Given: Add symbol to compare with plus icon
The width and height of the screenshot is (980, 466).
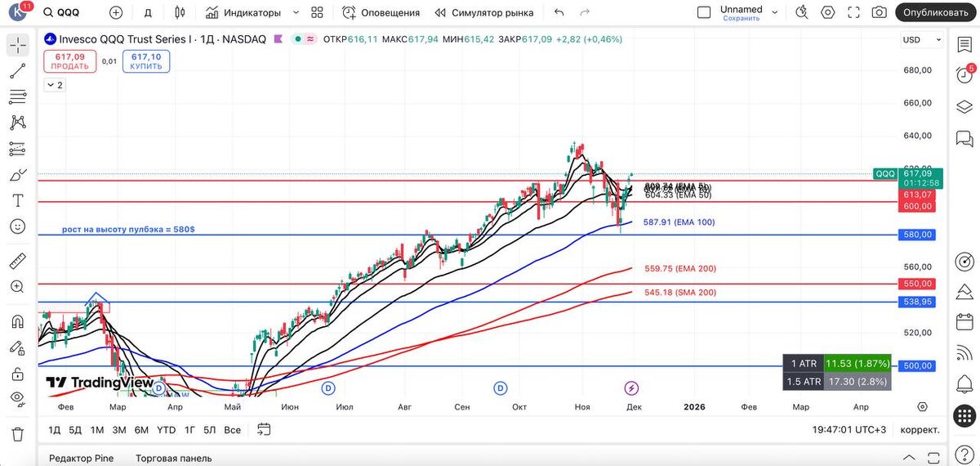Looking at the screenshot, I should pyautogui.click(x=116, y=12).
